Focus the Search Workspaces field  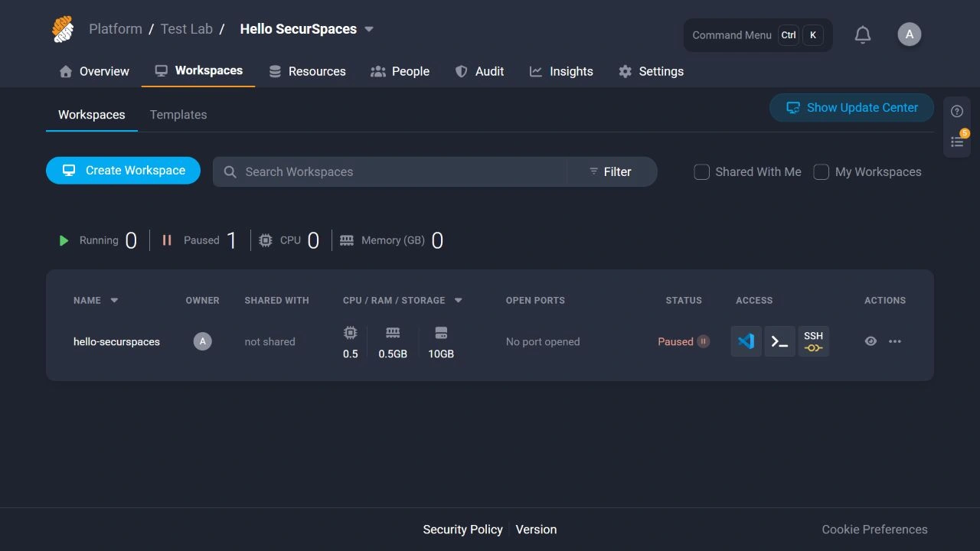[390, 171]
